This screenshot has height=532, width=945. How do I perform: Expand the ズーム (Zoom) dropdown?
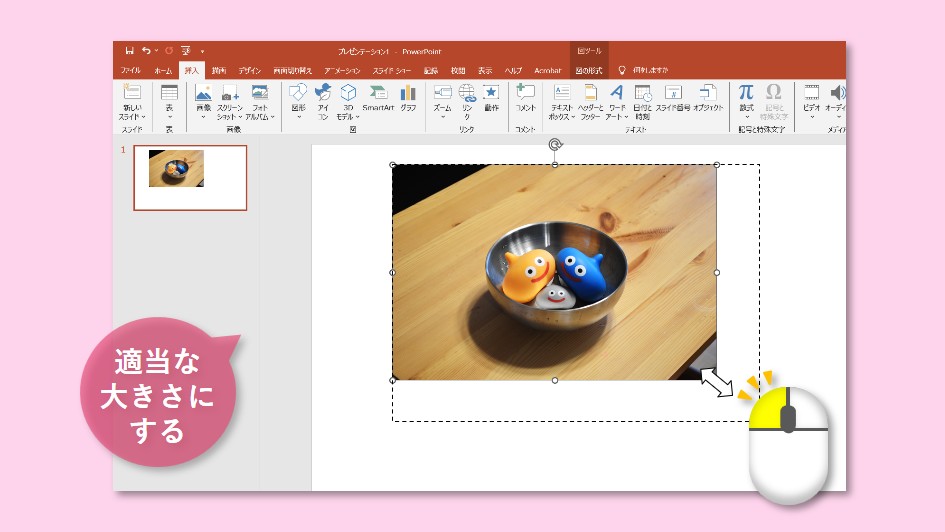click(442, 117)
